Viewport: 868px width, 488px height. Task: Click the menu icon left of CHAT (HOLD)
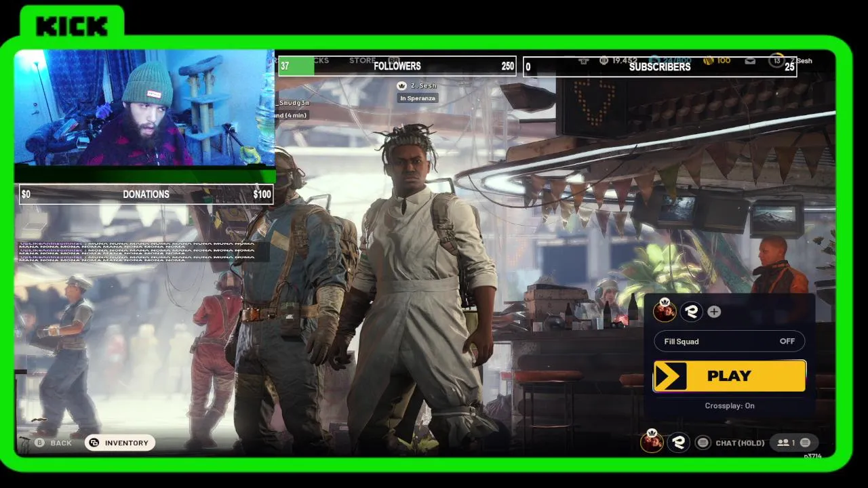click(x=703, y=443)
